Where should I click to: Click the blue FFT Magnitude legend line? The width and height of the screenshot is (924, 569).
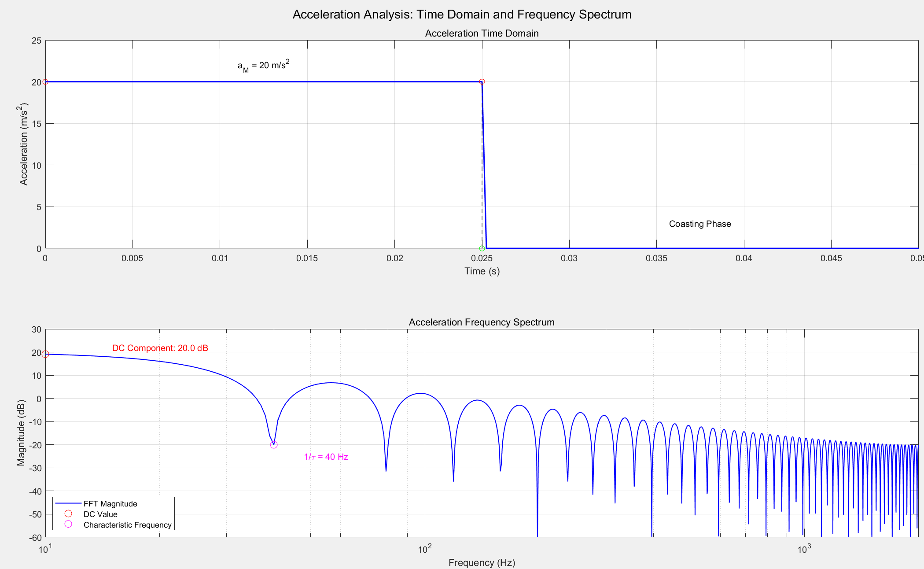[68, 503]
